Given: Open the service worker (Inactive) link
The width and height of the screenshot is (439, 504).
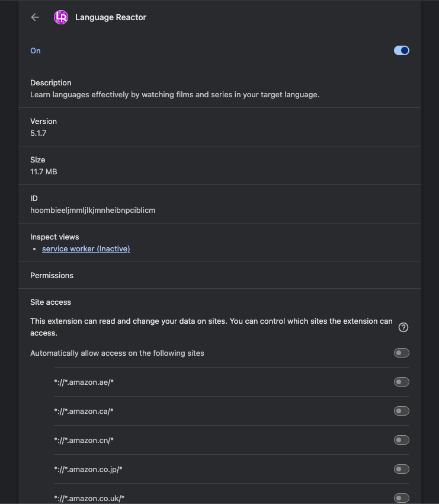Looking at the screenshot, I should [x=86, y=249].
